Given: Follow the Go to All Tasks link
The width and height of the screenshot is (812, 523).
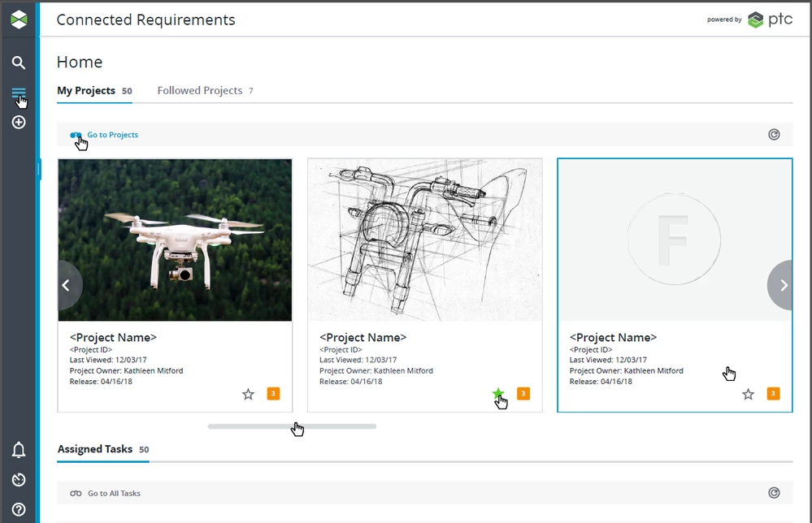Looking at the screenshot, I should tap(114, 494).
